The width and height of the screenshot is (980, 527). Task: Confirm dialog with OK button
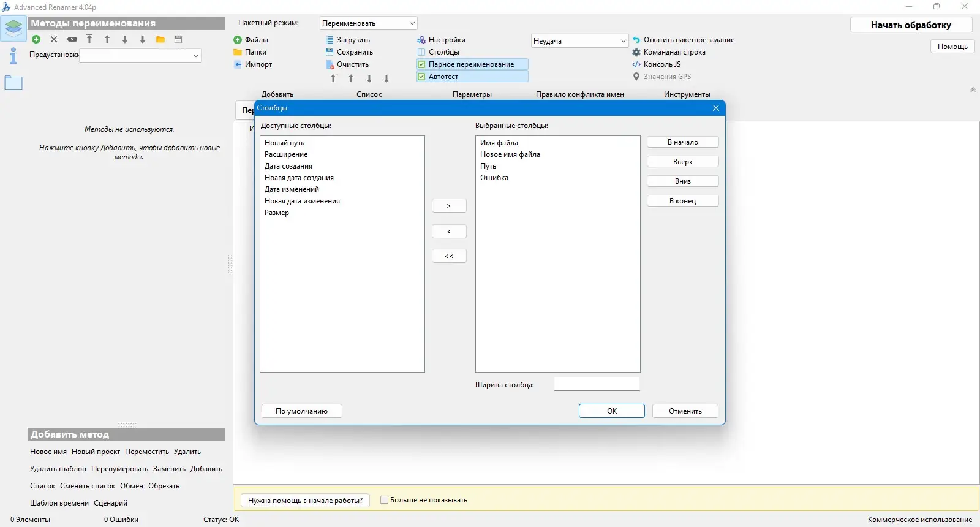(612, 411)
